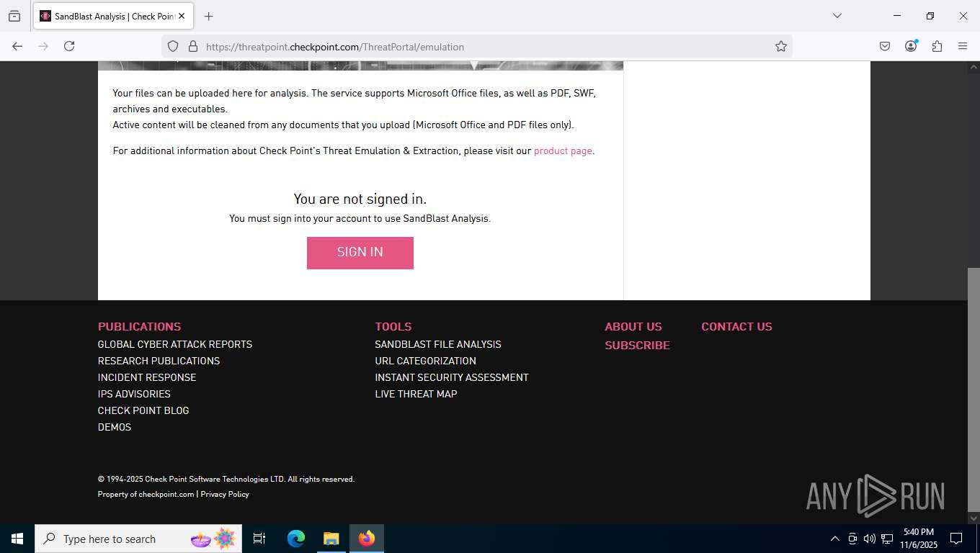980x553 pixels.
Task: Show tracking protection shield info
Action: [173, 46]
